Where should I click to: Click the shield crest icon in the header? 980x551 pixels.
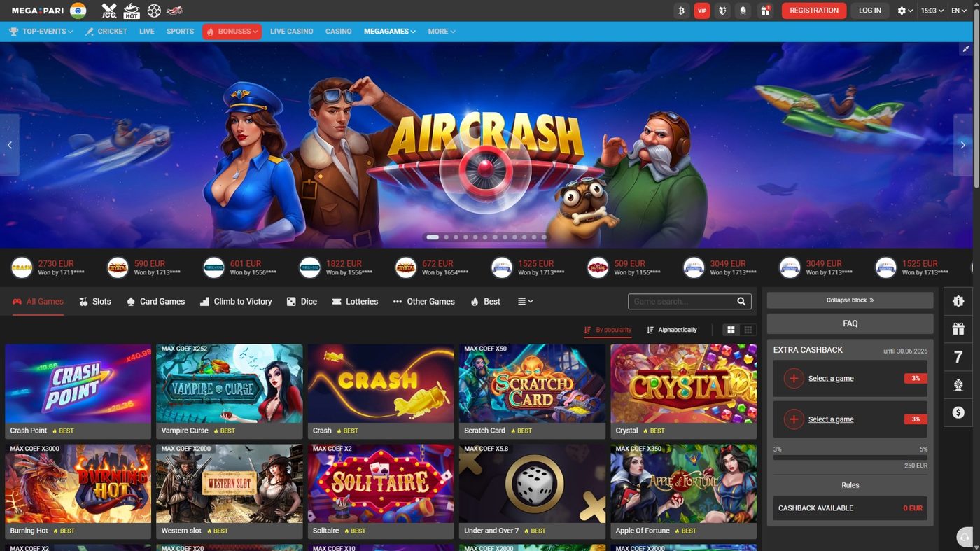click(723, 11)
